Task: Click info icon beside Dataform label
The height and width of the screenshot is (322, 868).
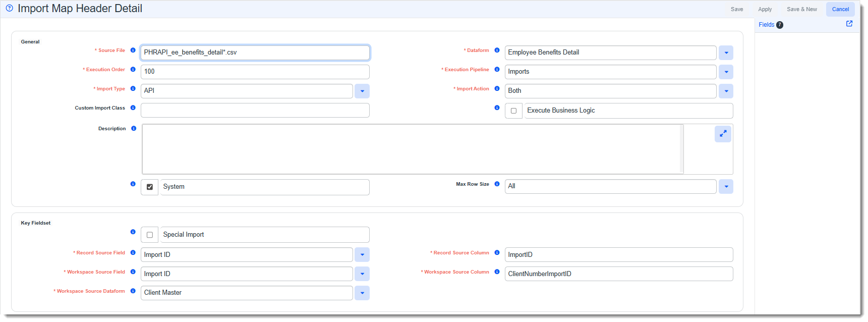Action: (x=497, y=50)
